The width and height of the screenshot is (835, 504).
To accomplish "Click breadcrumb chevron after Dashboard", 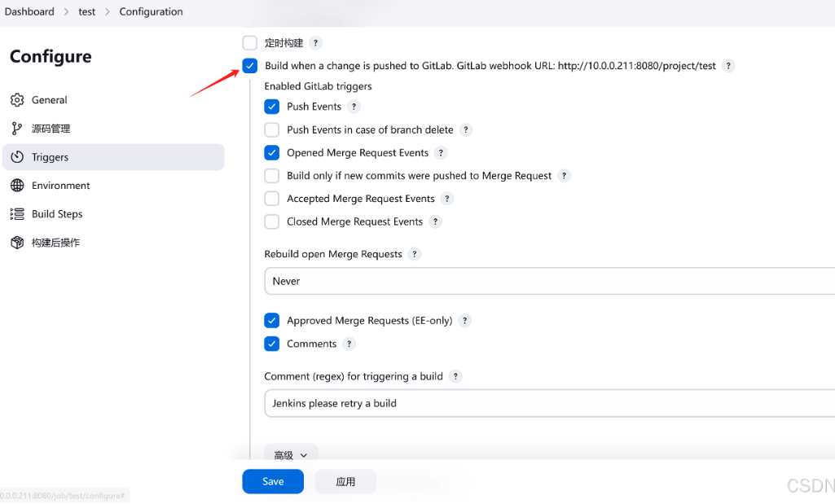I will pos(66,11).
